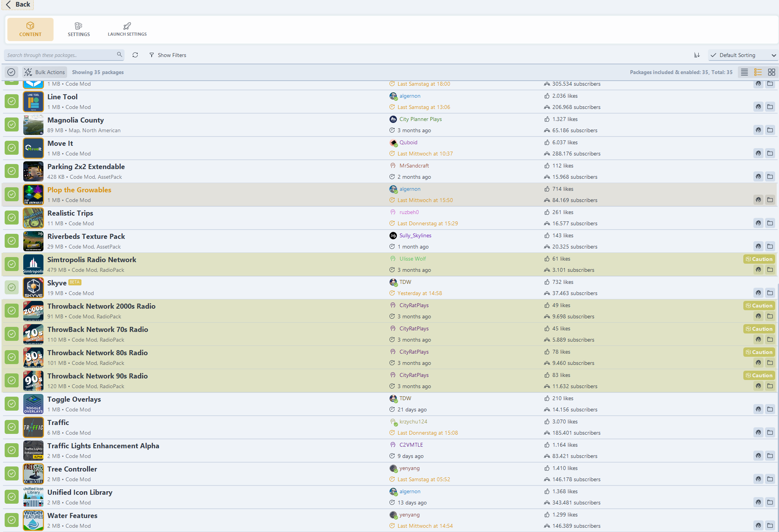Viewport: 779px width, 532px height.
Task: Switch to the grid view icon
Action: [x=772, y=72]
